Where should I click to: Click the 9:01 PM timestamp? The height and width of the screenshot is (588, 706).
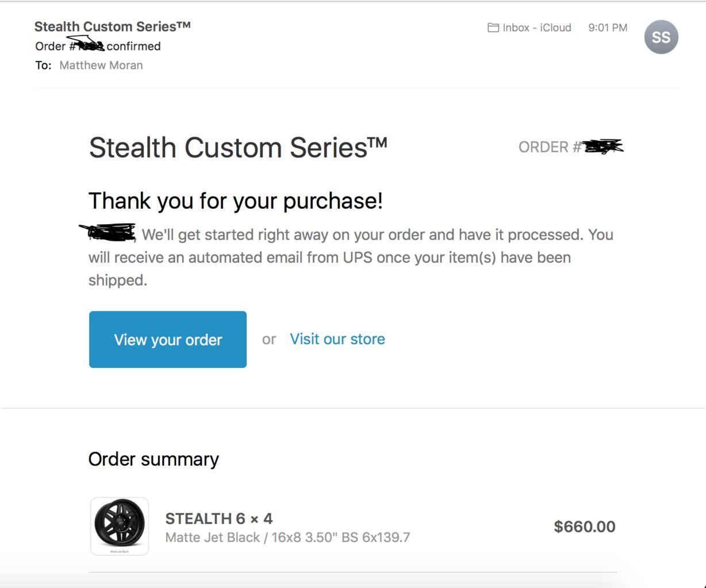[608, 28]
